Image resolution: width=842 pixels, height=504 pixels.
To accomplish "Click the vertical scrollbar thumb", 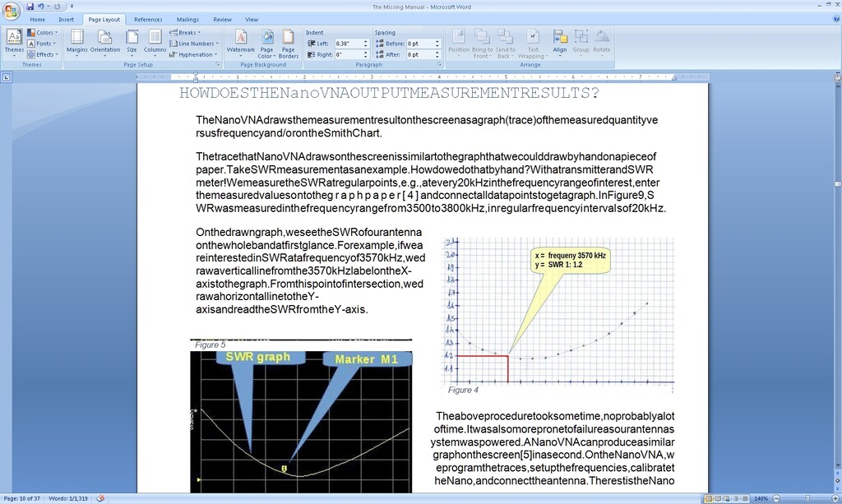I will [x=837, y=184].
